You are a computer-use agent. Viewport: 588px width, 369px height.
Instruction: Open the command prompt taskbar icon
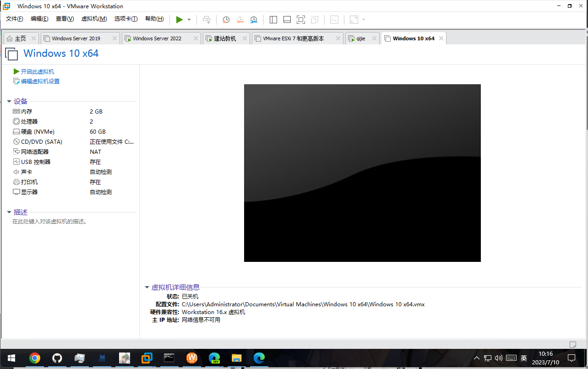coord(169,358)
